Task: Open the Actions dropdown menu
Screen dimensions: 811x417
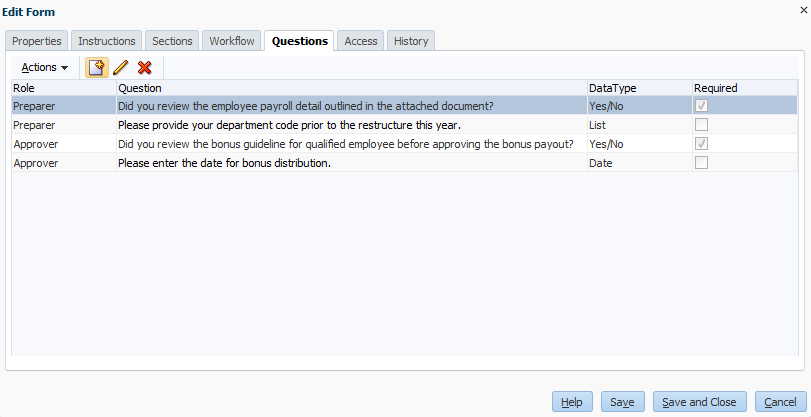Action: point(45,68)
